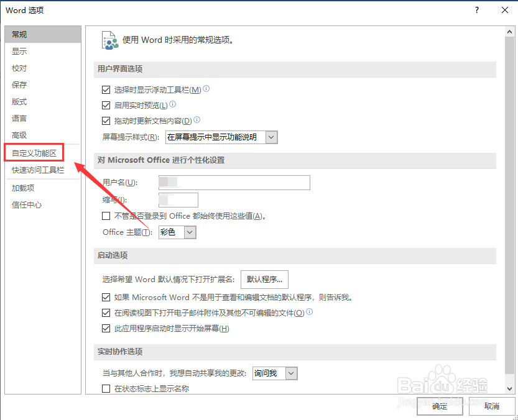Select the 保存 category

point(43,85)
